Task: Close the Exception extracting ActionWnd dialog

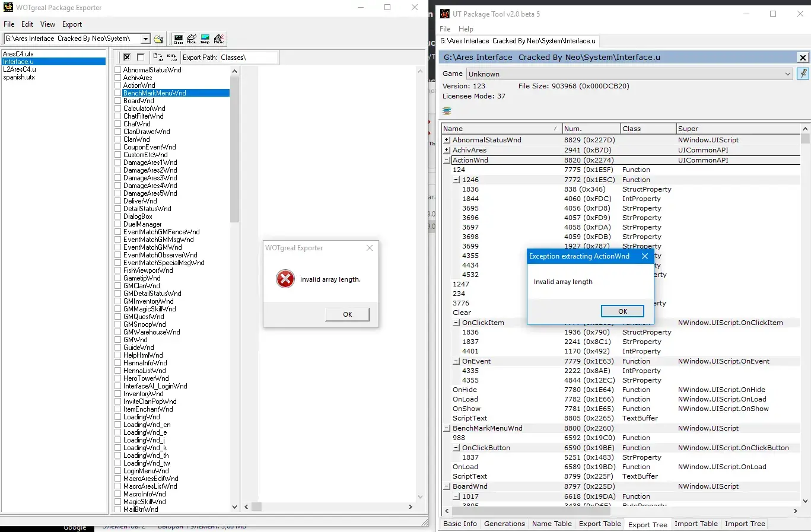Action: [645, 256]
